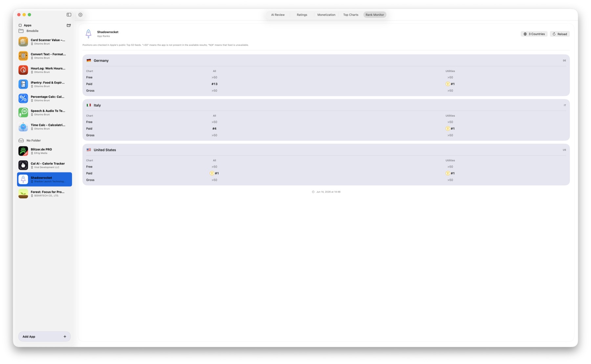Screen dimensions: 591x364
Task: Click the Percentage Calc app icon
Action: coord(23,98)
